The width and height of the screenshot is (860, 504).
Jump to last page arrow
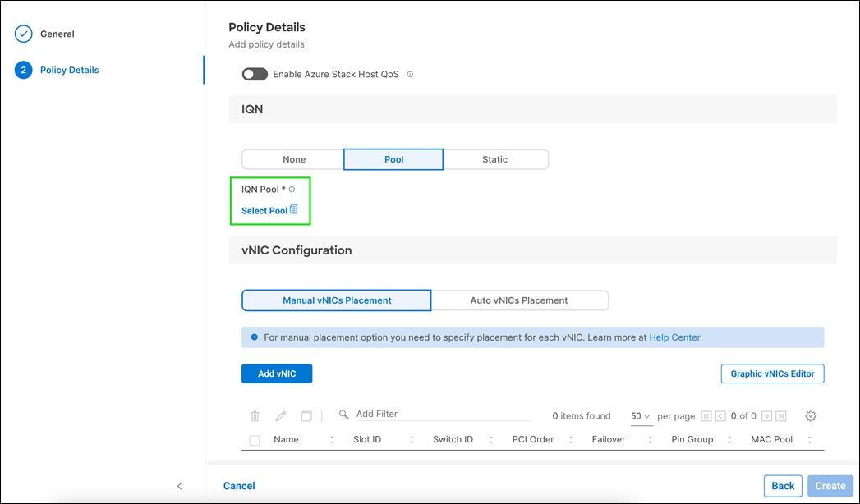pyautogui.click(x=781, y=416)
